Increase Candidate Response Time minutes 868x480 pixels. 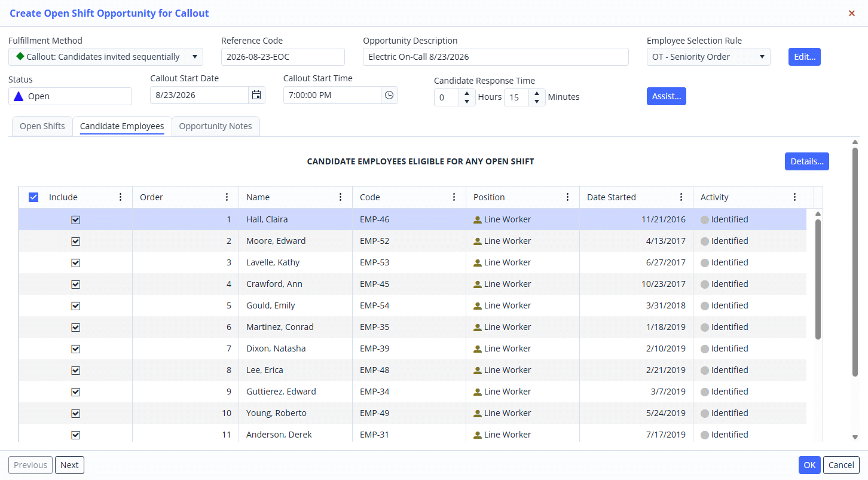537,93
